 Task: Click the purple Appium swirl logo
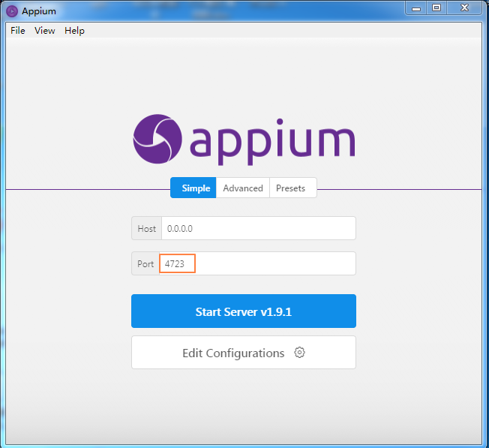(157, 139)
